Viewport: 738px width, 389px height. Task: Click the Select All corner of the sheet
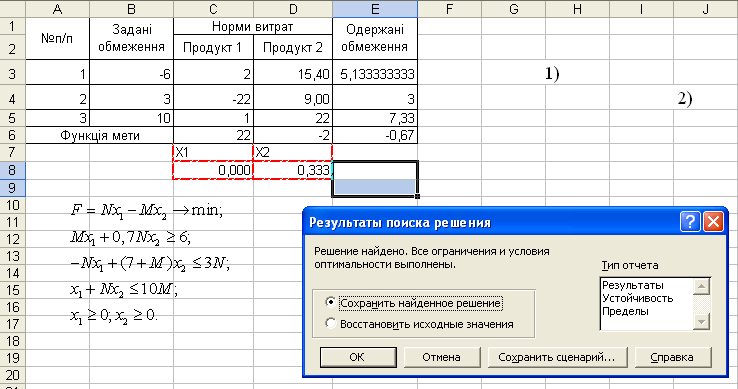[x=12, y=9]
